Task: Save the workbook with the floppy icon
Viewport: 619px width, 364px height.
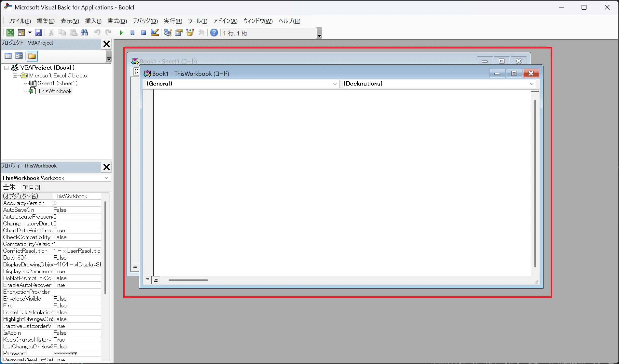Action: 38,33
